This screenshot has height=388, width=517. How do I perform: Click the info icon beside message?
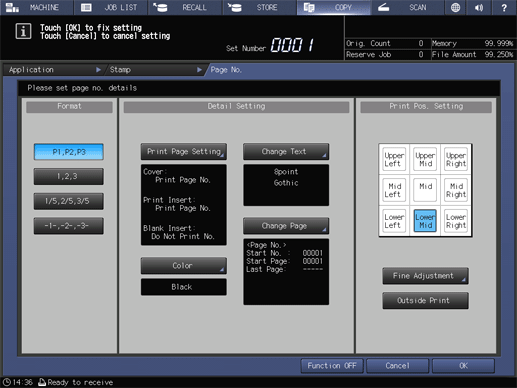[x=23, y=31]
